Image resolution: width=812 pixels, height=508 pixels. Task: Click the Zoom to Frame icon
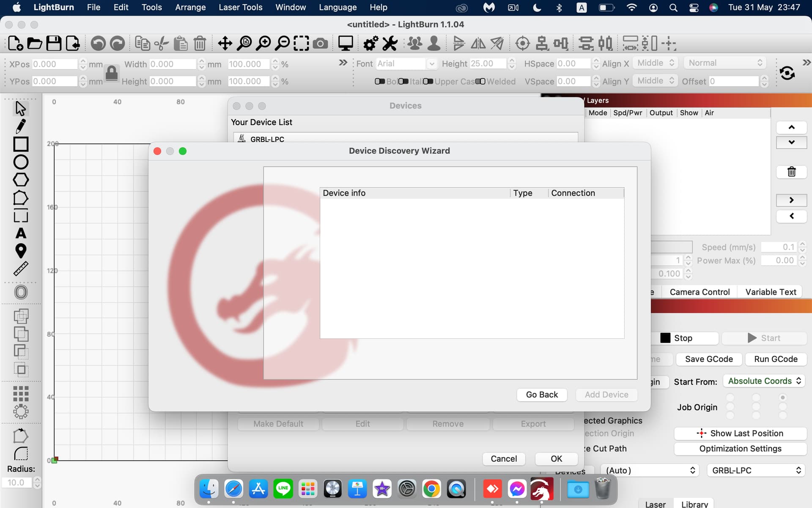pyautogui.click(x=301, y=43)
